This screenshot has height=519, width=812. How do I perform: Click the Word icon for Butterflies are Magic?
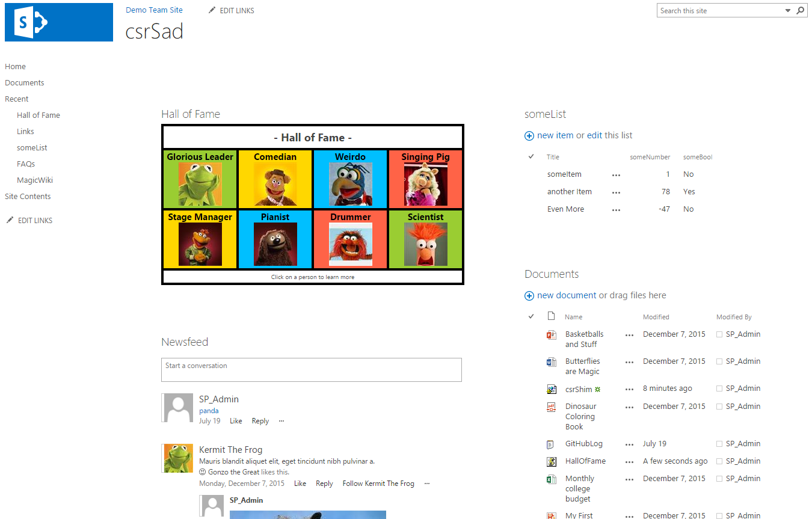tap(551, 362)
